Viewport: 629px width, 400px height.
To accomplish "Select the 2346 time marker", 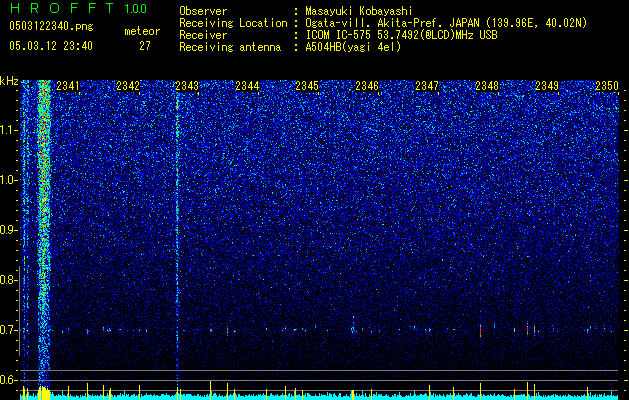I will (x=367, y=86).
